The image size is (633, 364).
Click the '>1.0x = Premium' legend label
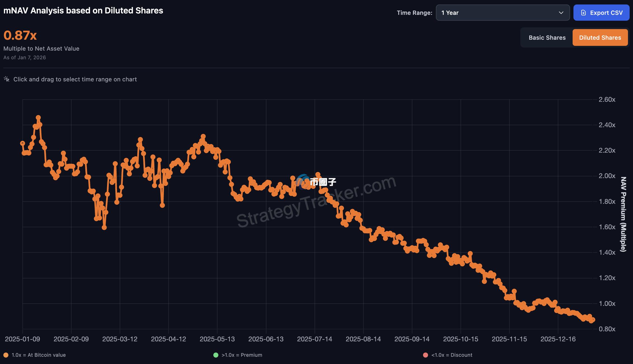point(242,355)
